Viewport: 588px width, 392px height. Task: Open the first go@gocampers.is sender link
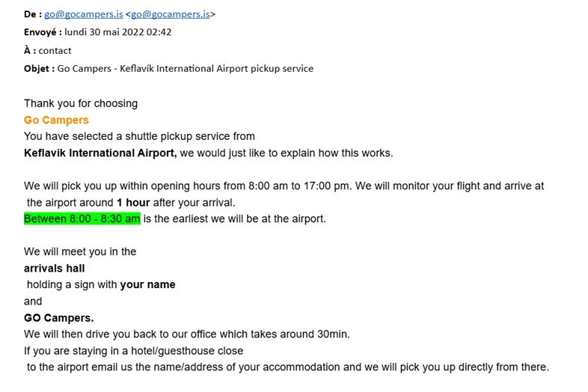tap(84, 14)
